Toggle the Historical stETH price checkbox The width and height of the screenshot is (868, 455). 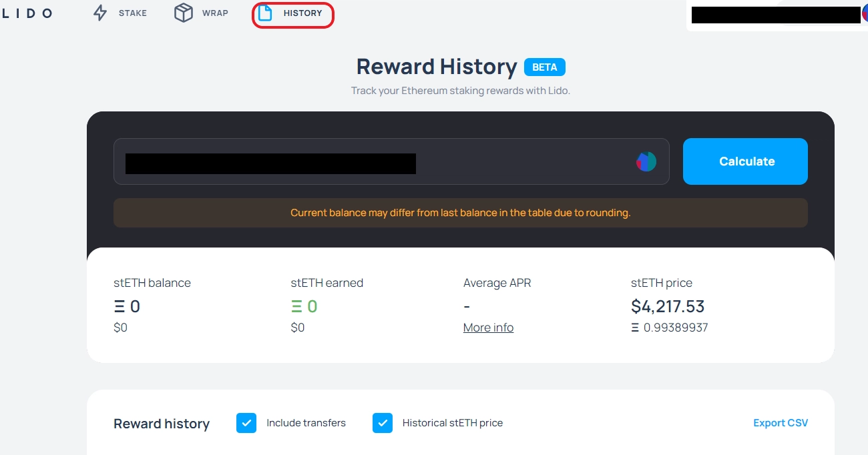coord(383,423)
